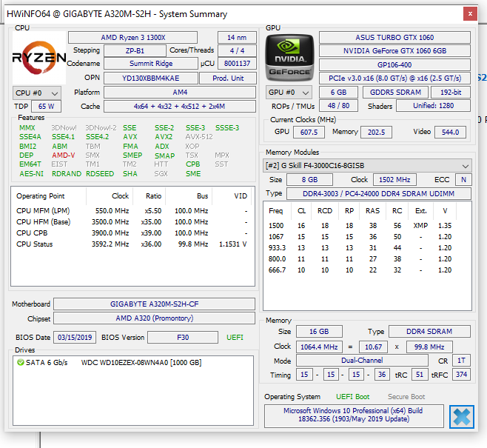The height and width of the screenshot is (448, 487).
Task: Click the tRFC 374 field
Action: coord(461,375)
